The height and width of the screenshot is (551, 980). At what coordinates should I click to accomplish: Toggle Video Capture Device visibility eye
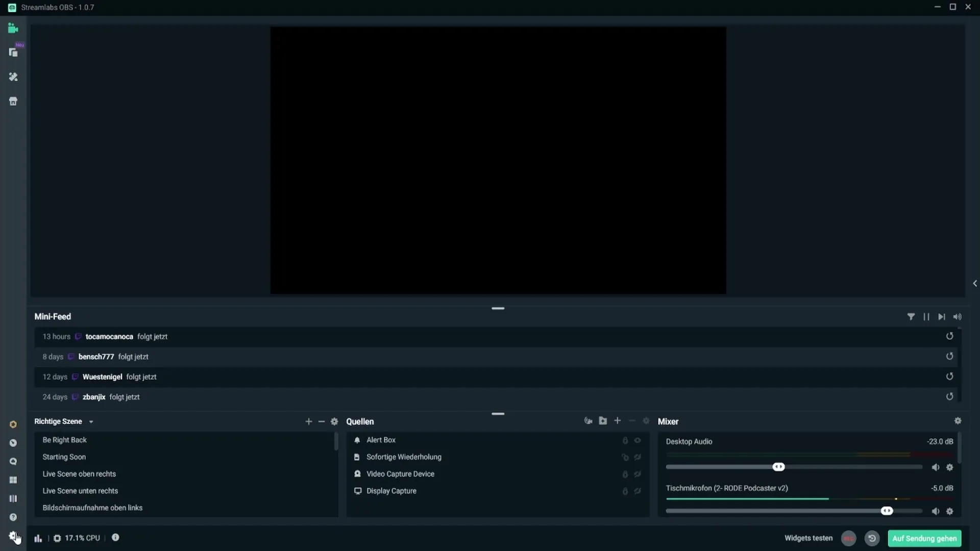pyautogui.click(x=638, y=474)
